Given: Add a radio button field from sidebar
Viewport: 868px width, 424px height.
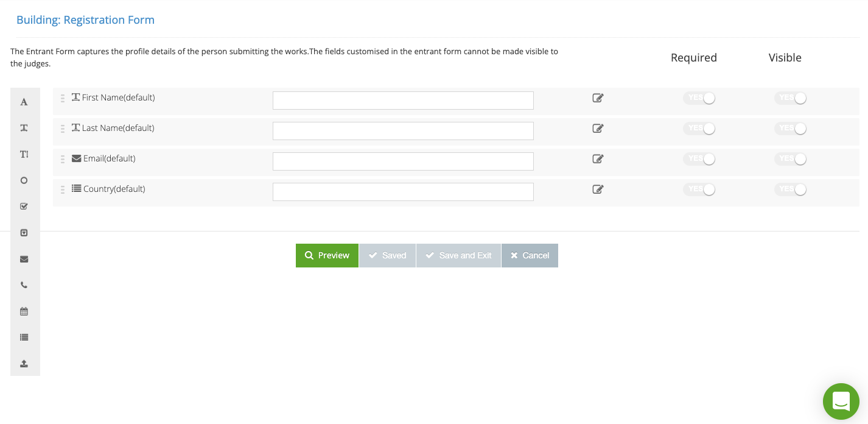Looking at the screenshot, I should 24,180.
